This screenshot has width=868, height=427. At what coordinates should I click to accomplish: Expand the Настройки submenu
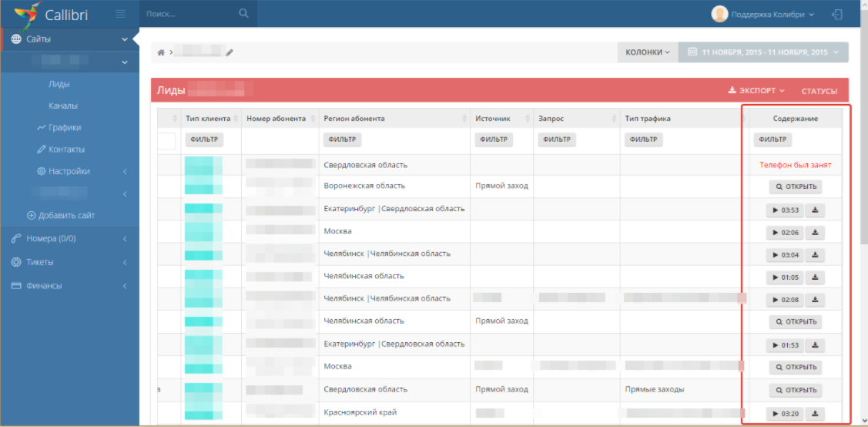point(70,172)
